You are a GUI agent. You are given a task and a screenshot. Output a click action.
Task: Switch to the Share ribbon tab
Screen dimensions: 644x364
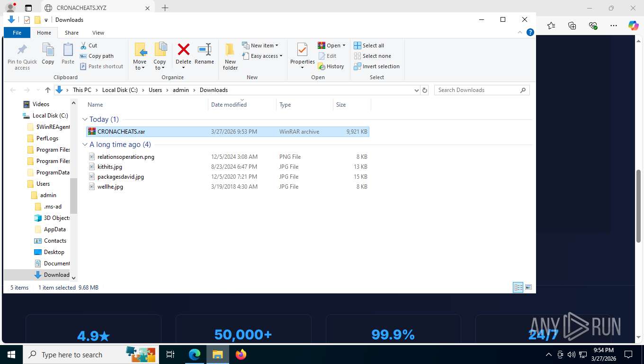tap(72, 33)
